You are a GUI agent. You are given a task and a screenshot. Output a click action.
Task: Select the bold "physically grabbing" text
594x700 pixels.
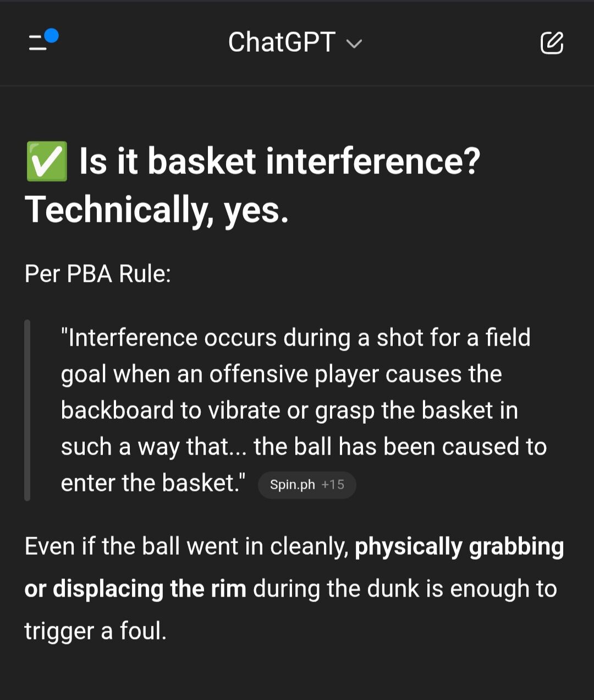pos(459,547)
